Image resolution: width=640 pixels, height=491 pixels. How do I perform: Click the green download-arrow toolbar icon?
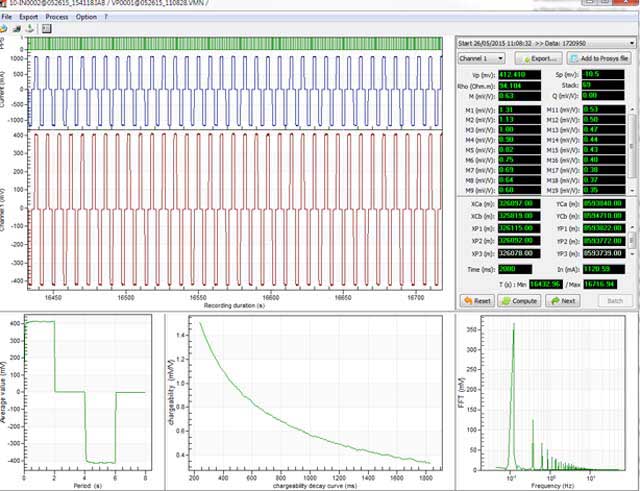[30, 29]
